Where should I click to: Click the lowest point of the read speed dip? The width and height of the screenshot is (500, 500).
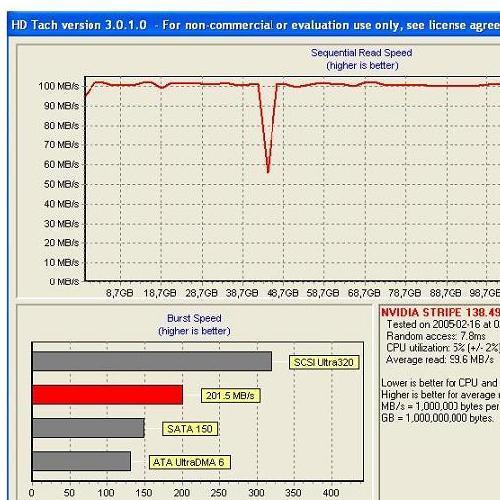(x=268, y=171)
